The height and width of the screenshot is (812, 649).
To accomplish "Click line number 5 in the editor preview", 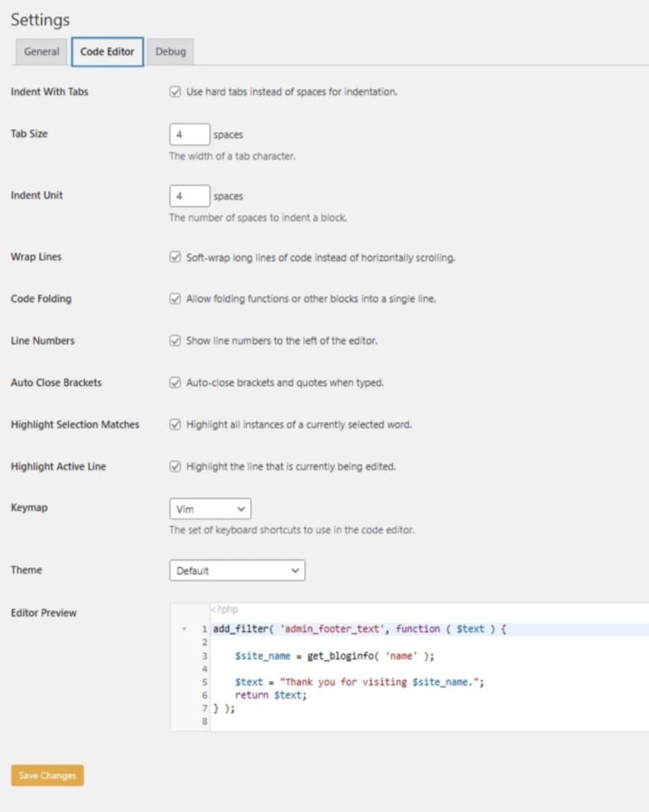I will (204, 682).
